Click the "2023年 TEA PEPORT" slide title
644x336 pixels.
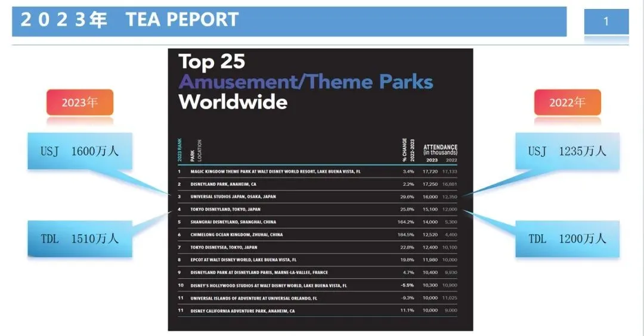[129, 20]
